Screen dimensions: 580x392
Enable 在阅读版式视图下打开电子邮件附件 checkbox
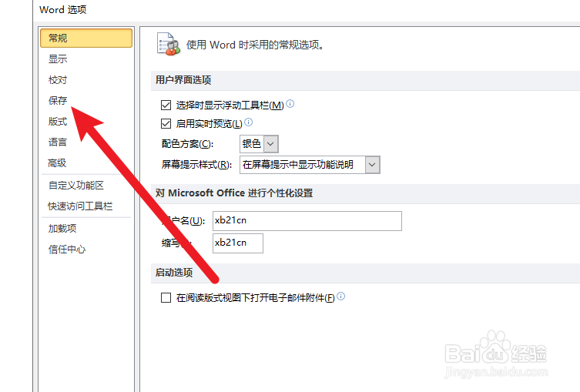pyautogui.click(x=166, y=298)
